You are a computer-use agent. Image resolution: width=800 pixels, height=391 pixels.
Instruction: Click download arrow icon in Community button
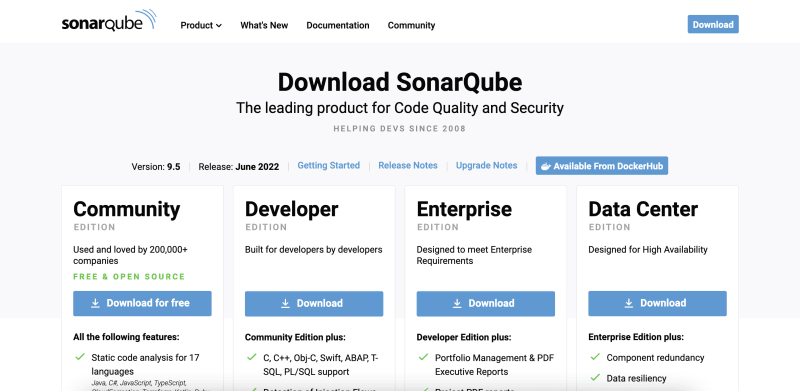tap(95, 303)
